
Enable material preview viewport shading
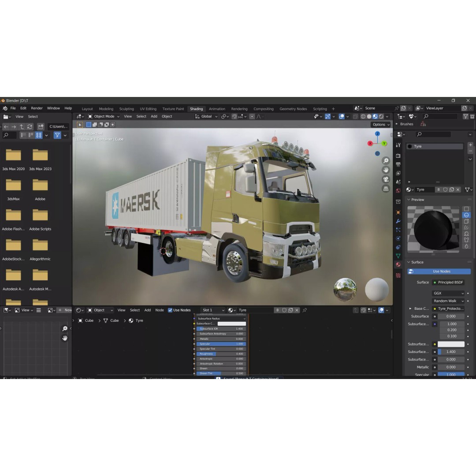pos(375,116)
